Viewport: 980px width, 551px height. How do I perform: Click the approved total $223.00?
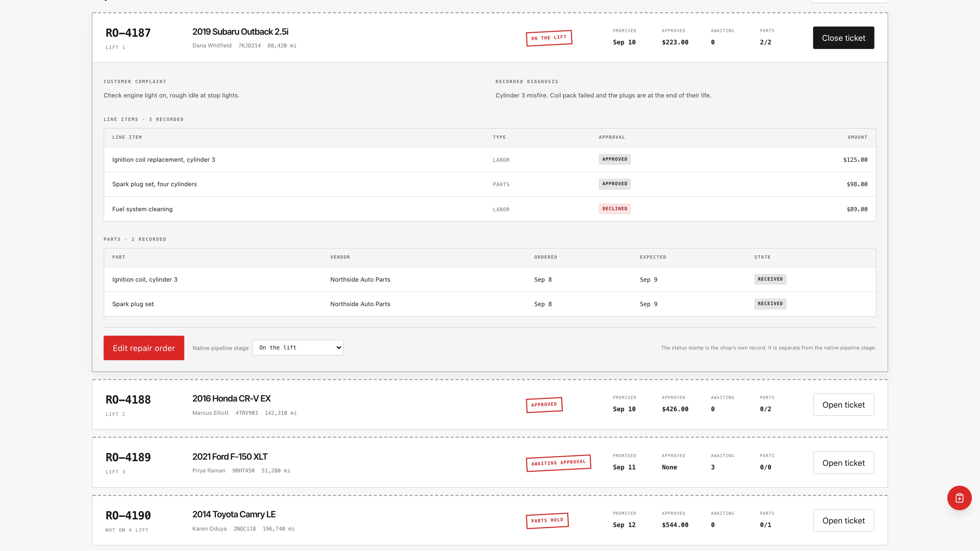[675, 42]
